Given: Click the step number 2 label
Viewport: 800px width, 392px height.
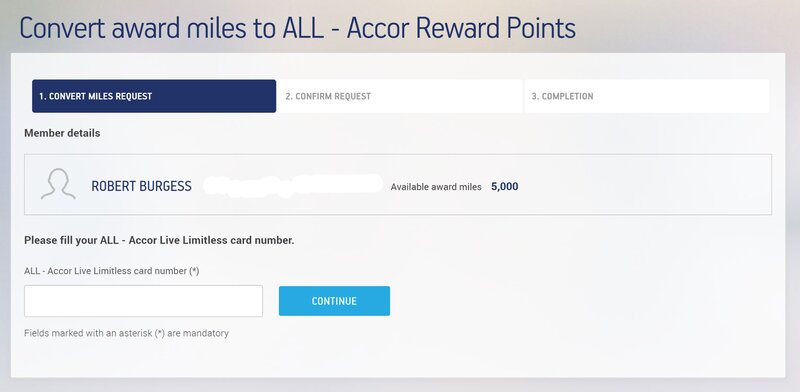Looking at the screenshot, I should click(x=288, y=96).
